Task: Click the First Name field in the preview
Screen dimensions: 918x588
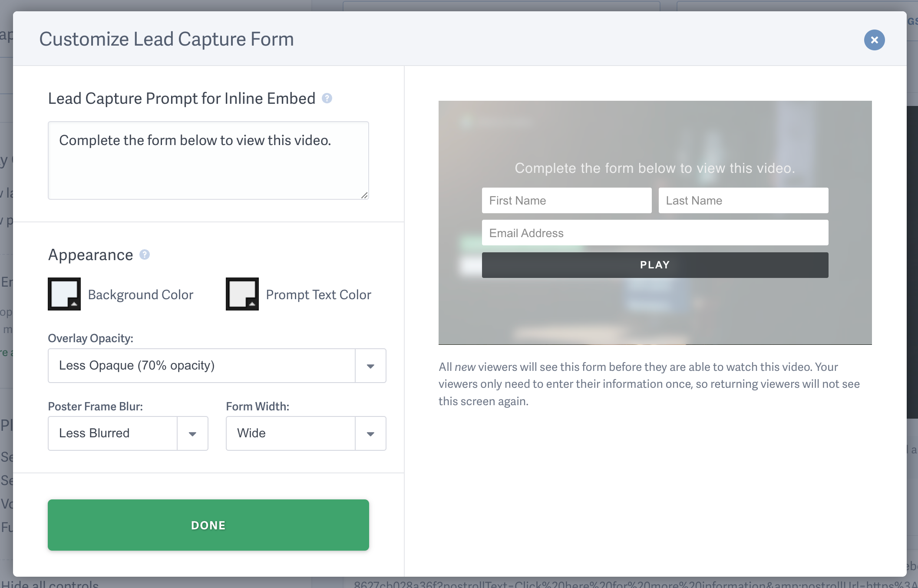Action: click(x=566, y=200)
